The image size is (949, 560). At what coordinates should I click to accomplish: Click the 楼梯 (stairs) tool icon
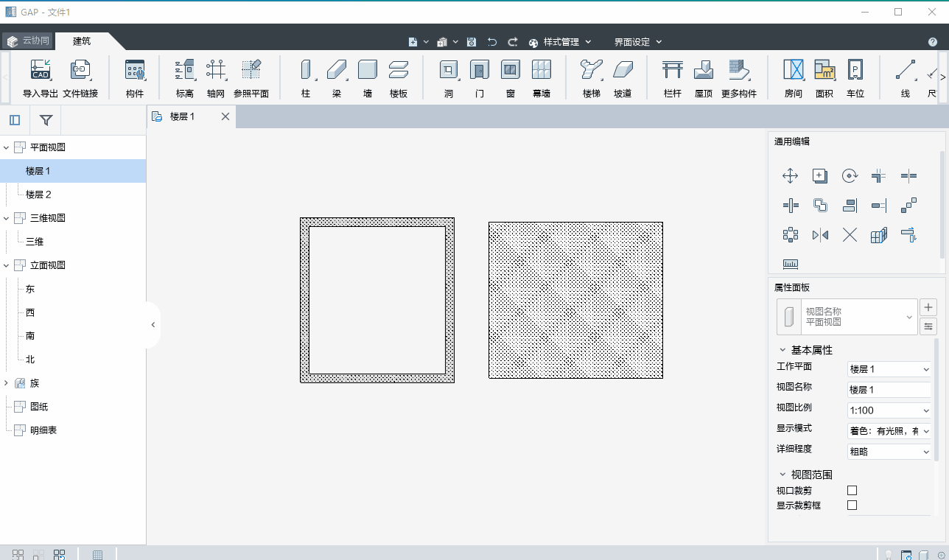[x=591, y=71]
